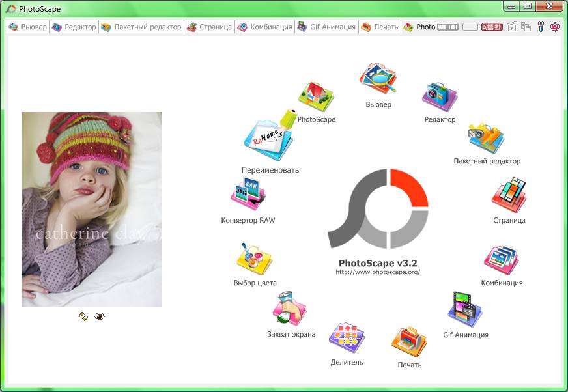568x392 pixels.
Task: Open the http://www.photoscape.org/ link
Action: click(378, 272)
